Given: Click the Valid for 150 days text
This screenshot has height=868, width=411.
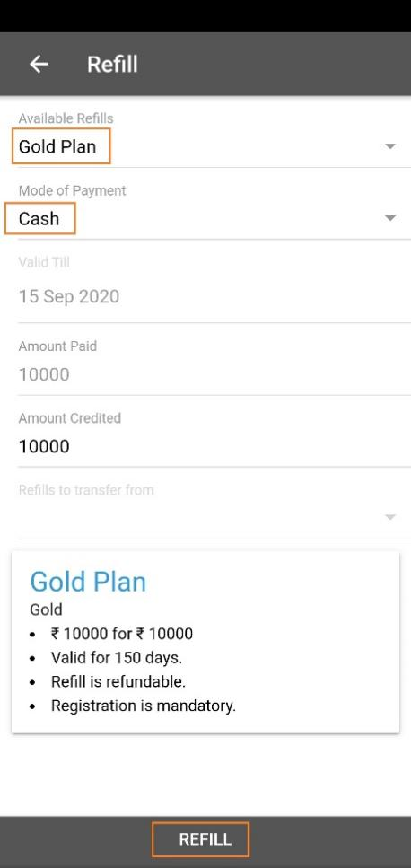Looking at the screenshot, I should pyautogui.click(x=117, y=658).
